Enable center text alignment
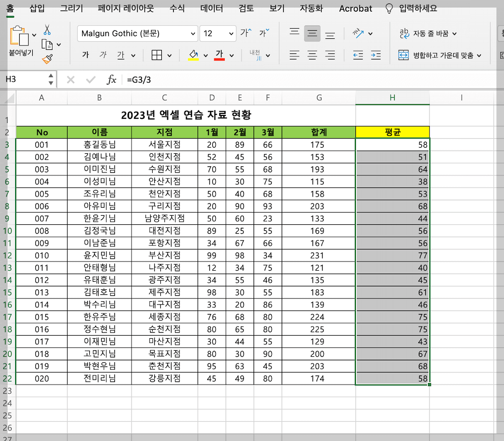 tap(312, 54)
